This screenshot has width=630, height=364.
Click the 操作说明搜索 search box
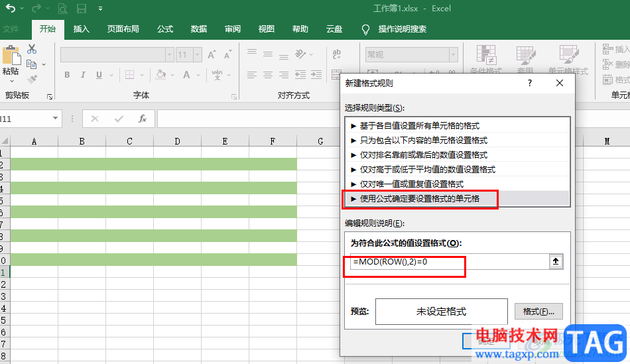(402, 29)
